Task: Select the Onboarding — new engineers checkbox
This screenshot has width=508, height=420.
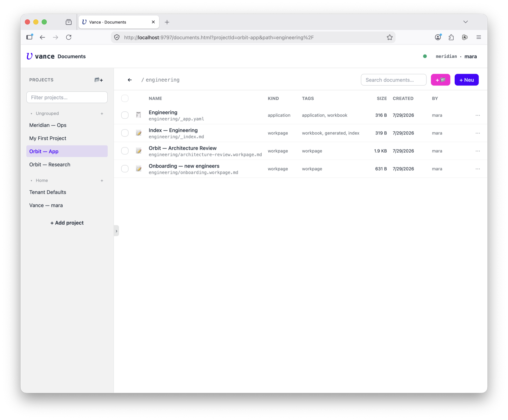Action: tap(125, 169)
